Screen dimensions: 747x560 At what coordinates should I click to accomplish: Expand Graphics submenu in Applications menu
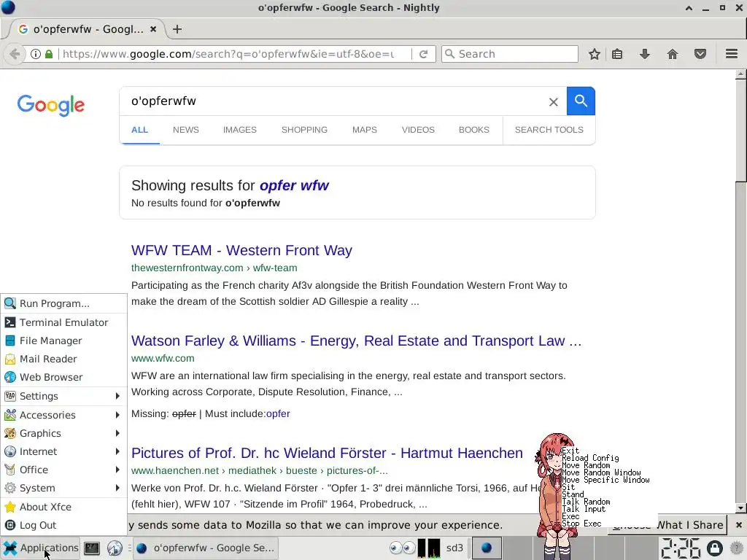(64, 433)
